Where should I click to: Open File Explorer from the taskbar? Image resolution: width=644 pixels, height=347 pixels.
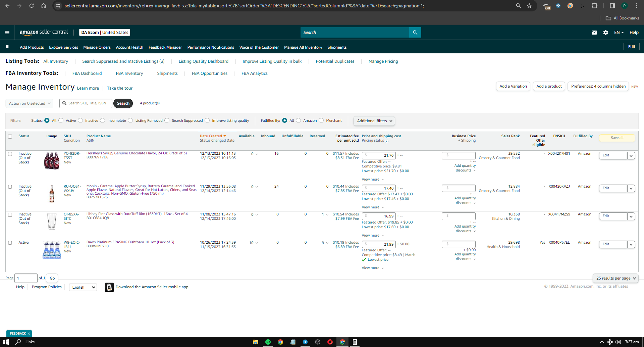point(256,342)
